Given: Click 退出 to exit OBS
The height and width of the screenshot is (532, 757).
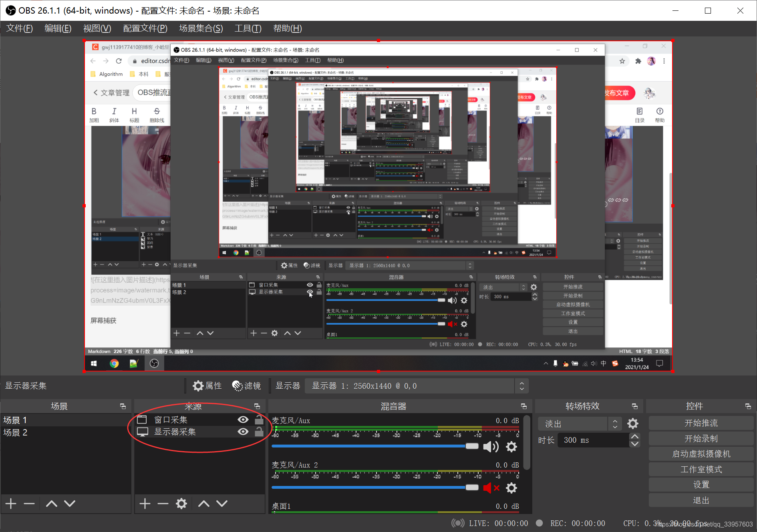Looking at the screenshot, I should [701, 500].
